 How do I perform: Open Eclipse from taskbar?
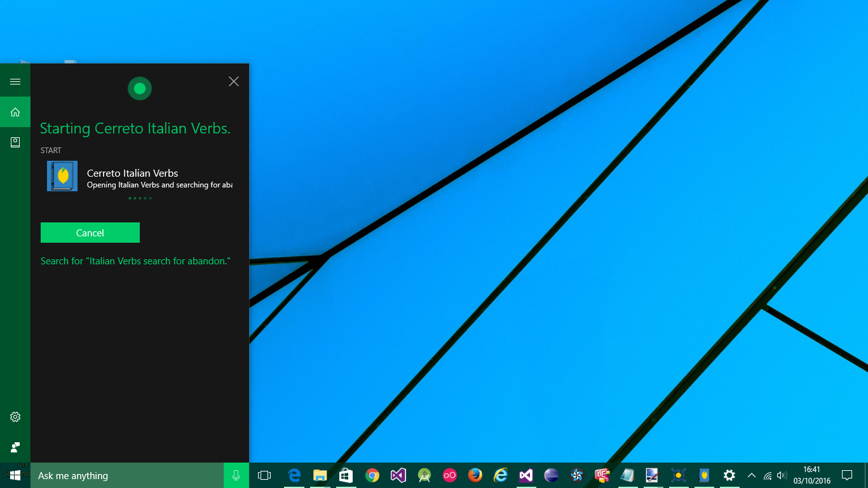click(552, 475)
